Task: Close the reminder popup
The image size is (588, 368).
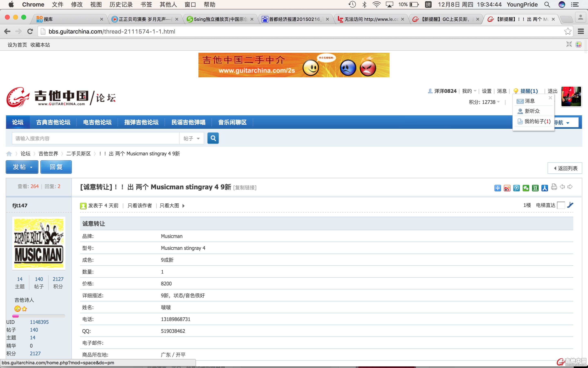Action: coord(550,98)
